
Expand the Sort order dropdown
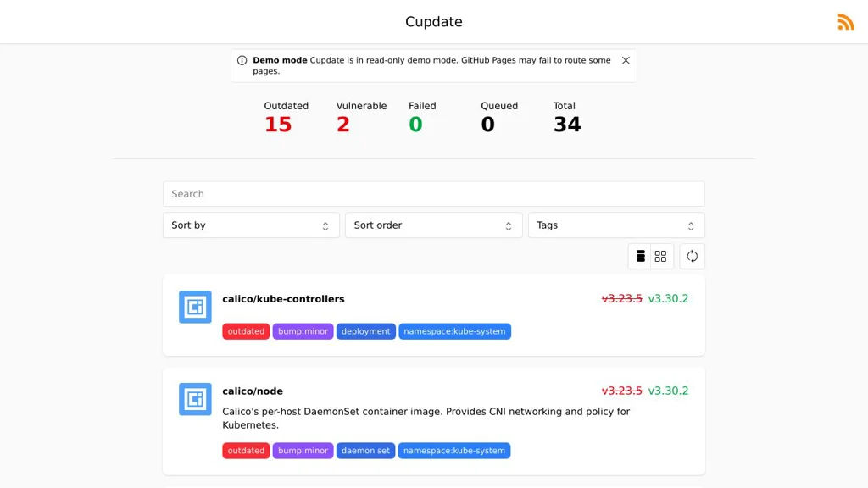click(x=433, y=225)
